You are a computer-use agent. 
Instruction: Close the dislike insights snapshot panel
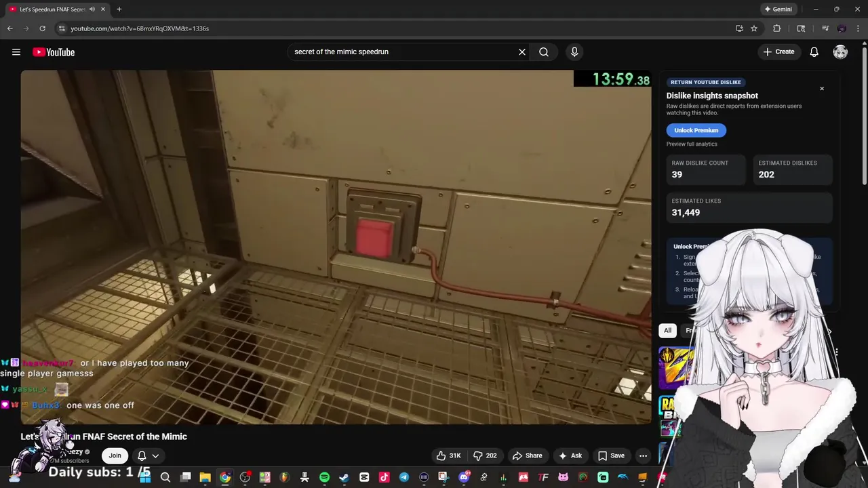coord(822,89)
